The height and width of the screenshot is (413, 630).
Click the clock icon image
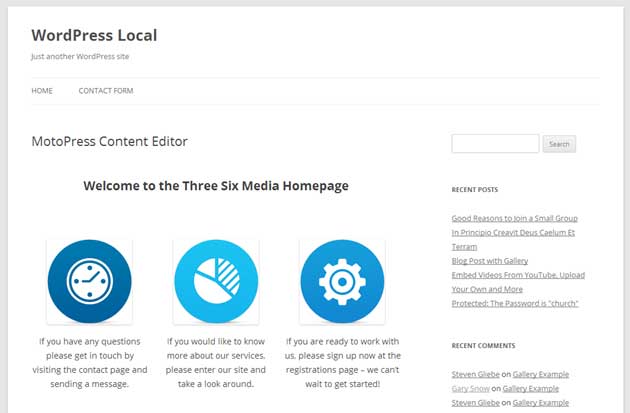pos(89,282)
